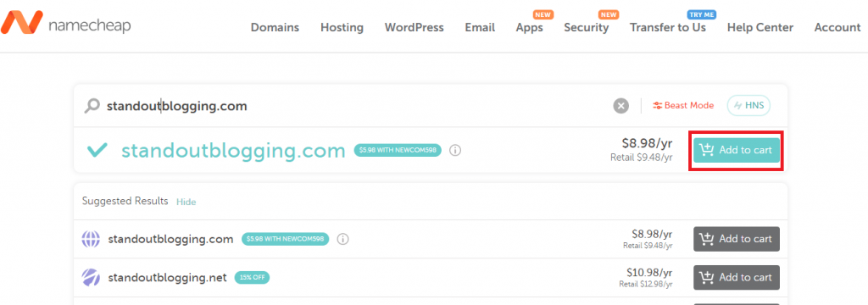Open the WordPress menu
Screen dimensions: 868x305
point(414,28)
